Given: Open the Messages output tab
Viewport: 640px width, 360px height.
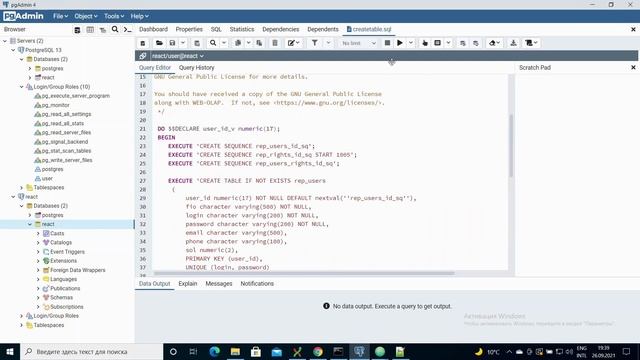Looking at the screenshot, I should point(219,284).
